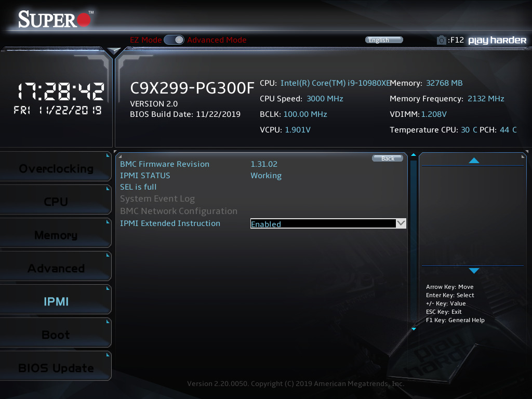Click the system clock display
Screen dimensions: 532x399
point(61,91)
